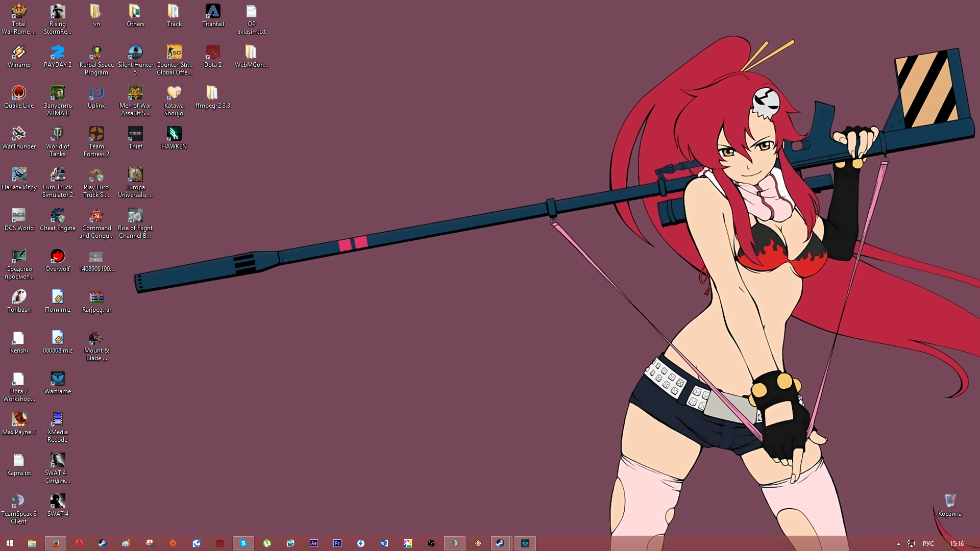Click the РУС language indicator
The width and height of the screenshot is (980, 551).
pos(928,544)
